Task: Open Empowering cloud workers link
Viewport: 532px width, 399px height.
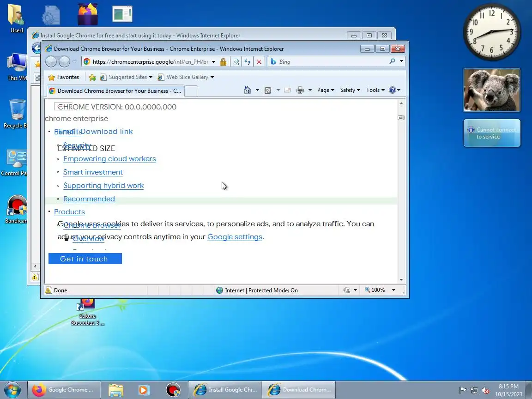Action: coord(109,159)
